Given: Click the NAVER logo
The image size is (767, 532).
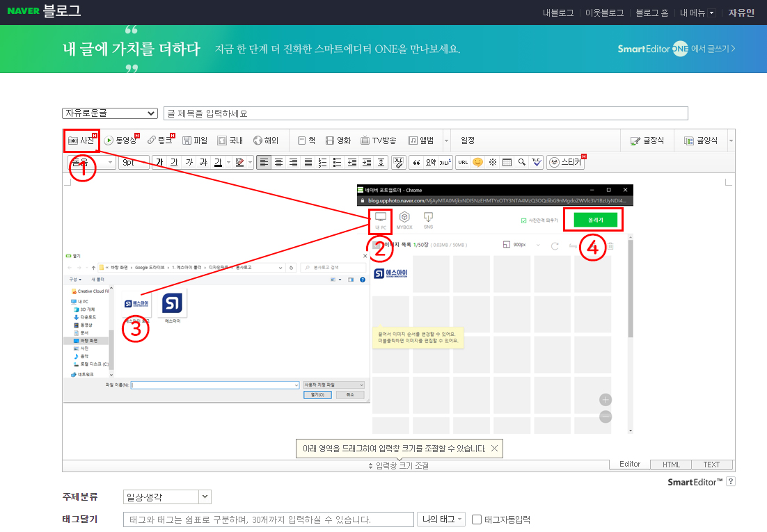Looking at the screenshot, I should point(23,10).
